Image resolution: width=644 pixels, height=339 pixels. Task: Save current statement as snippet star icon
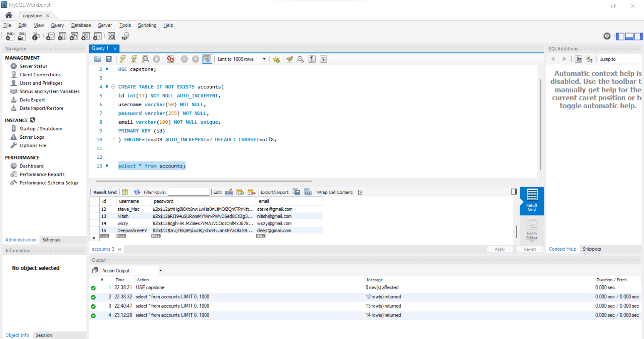pyautogui.click(x=276, y=59)
